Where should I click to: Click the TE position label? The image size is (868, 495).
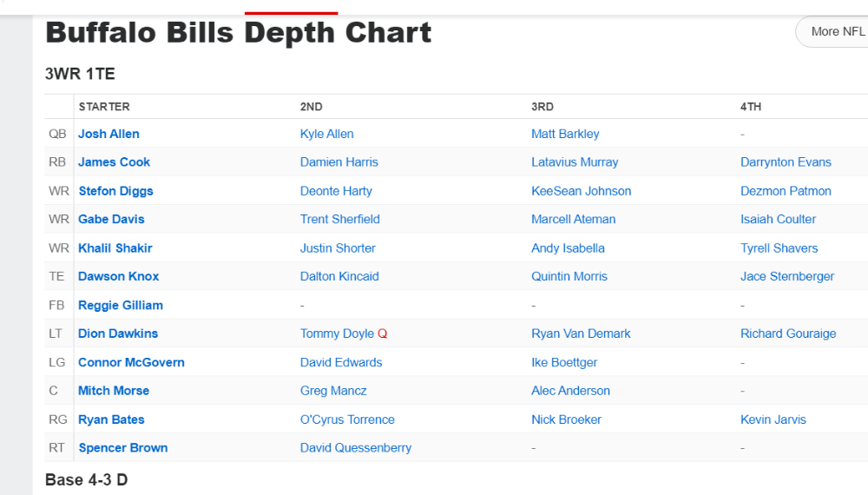click(x=56, y=276)
